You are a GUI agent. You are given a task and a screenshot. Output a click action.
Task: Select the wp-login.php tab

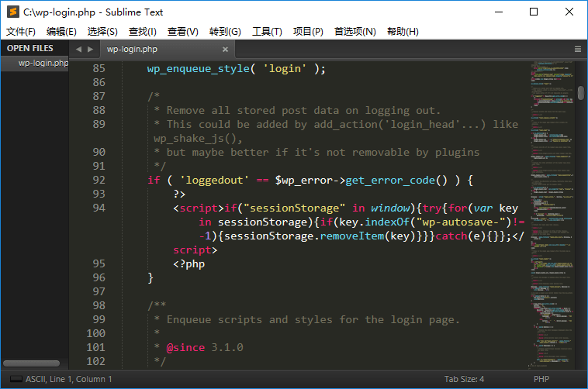(132, 49)
